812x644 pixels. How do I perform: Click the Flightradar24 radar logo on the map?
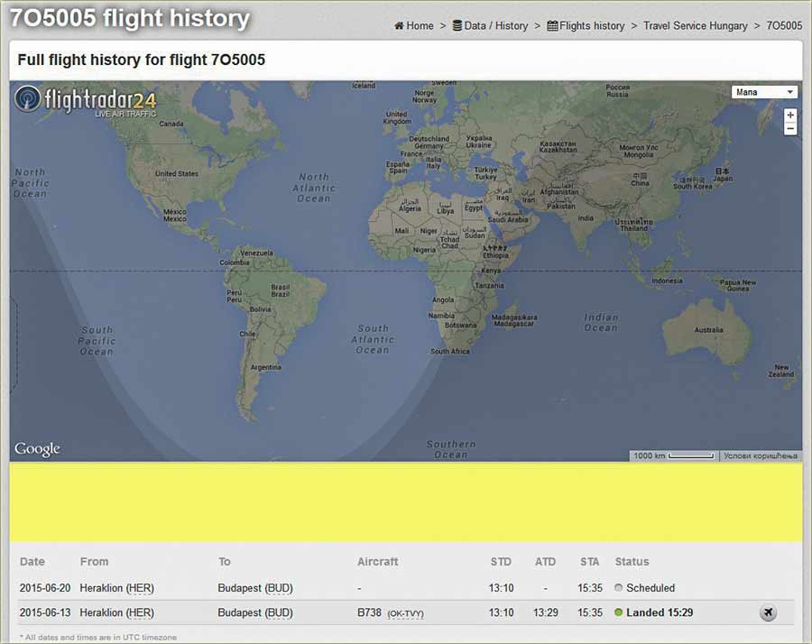click(28, 98)
